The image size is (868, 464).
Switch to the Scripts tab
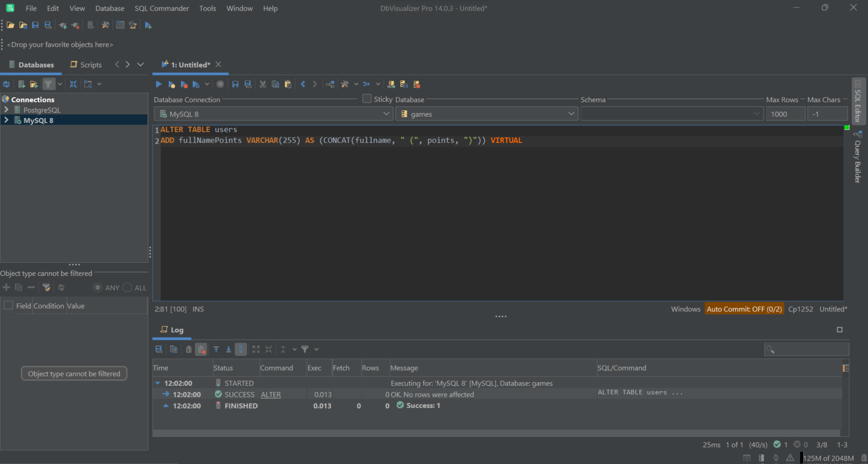pos(89,64)
